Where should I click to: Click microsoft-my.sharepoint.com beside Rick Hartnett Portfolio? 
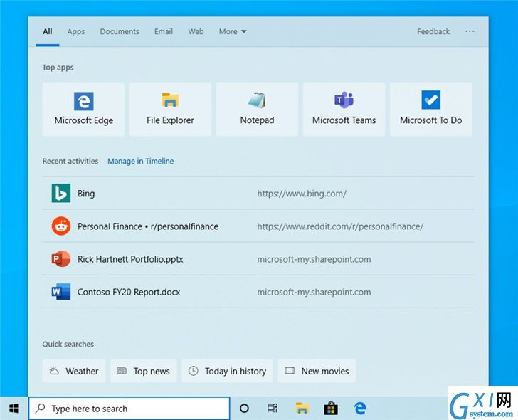tap(314, 259)
